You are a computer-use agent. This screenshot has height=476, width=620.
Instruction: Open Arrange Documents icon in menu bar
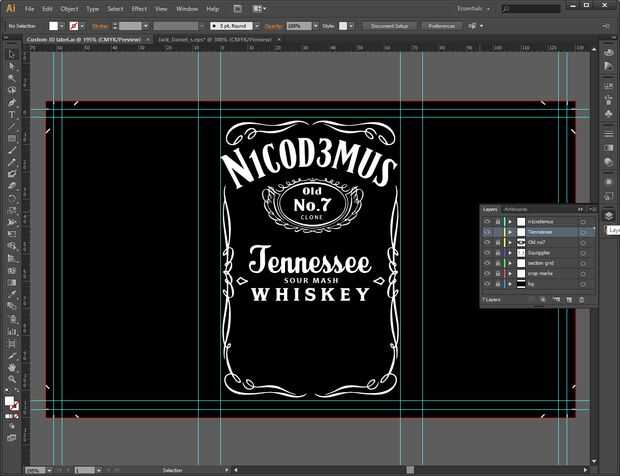coord(259,9)
